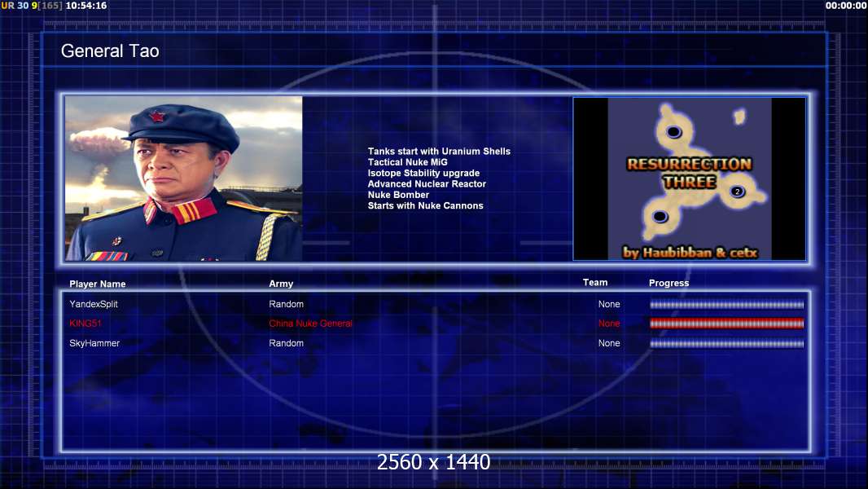Click 'Isotope Stability upgrade' text
This screenshot has height=489, width=868.
[x=423, y=173]
